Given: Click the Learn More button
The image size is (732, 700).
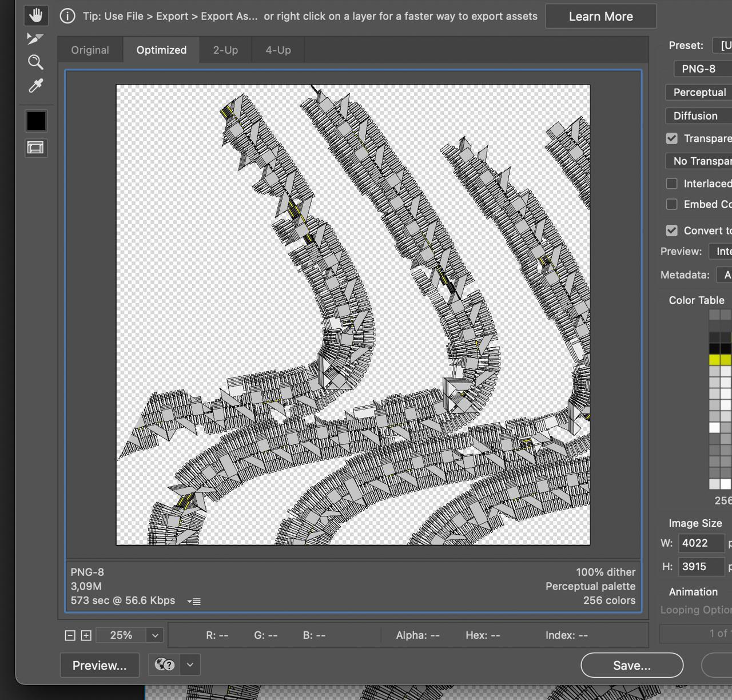Looking at the screenshot, I should coord(600,17).
